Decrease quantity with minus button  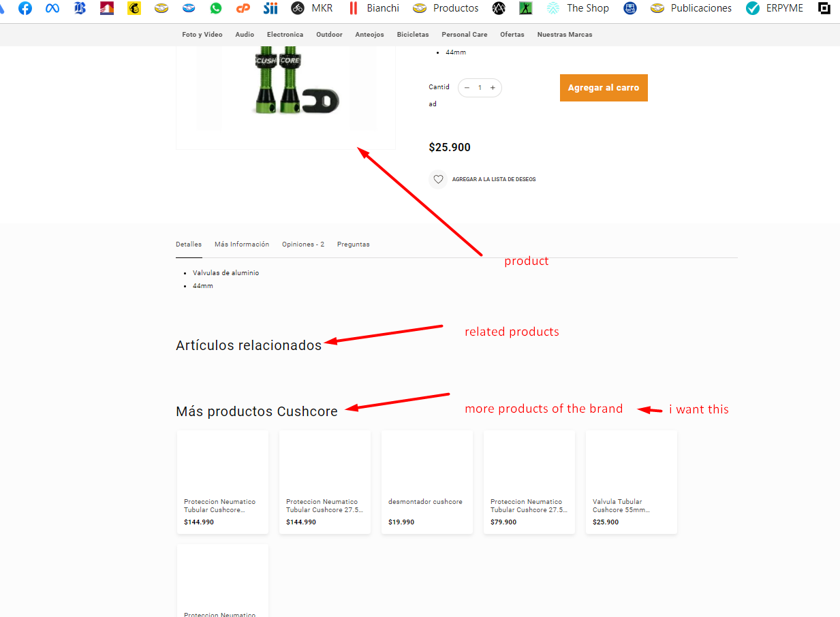(467, 88)
